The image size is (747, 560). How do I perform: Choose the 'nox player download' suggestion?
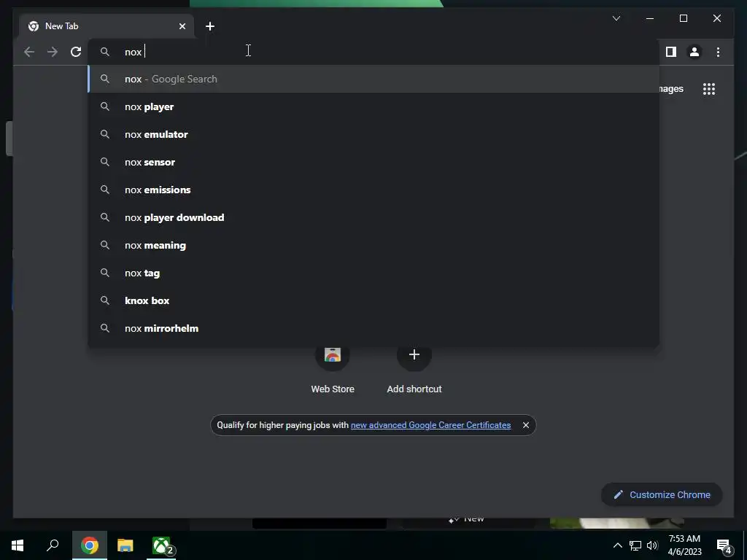pos(373,217)
